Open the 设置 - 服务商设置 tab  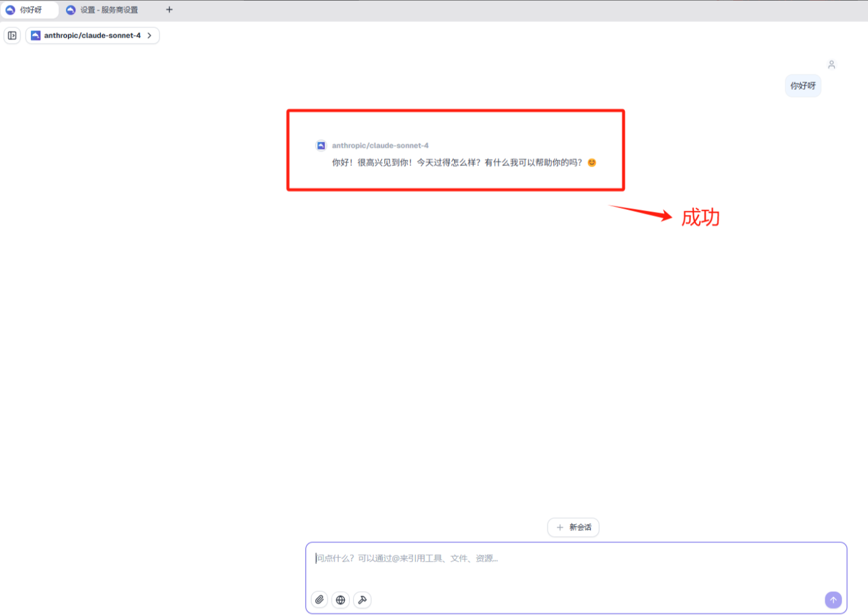tap(109, 10)
